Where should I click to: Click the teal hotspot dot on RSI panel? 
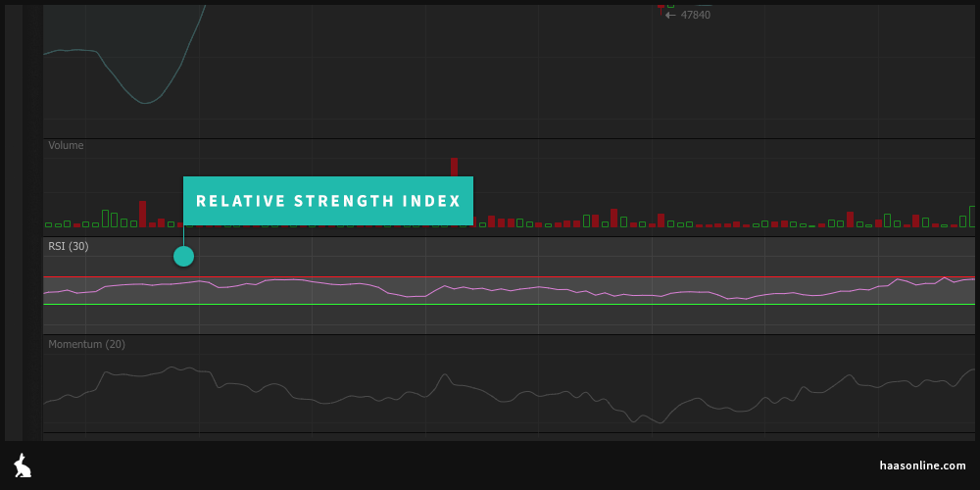184,256
